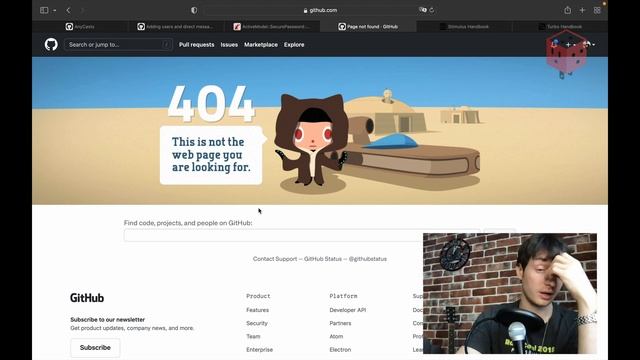Open Features footer link
The width and height of the screenshot is (640, 360).
tap(258, 310)
